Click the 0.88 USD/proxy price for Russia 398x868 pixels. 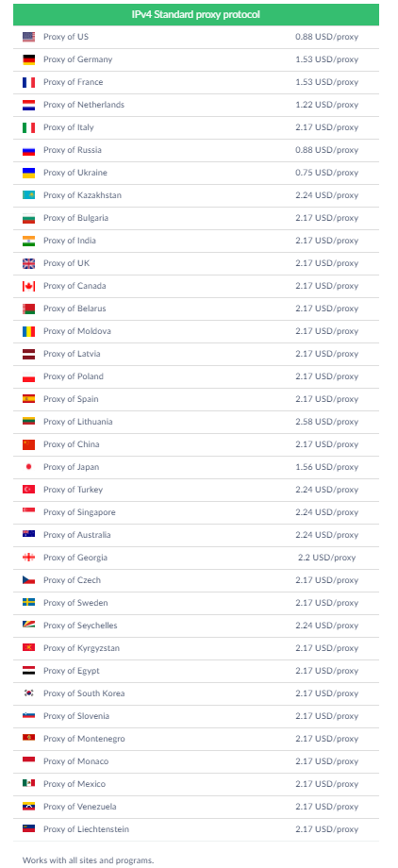pyautogui.click(x=326, y=150)
